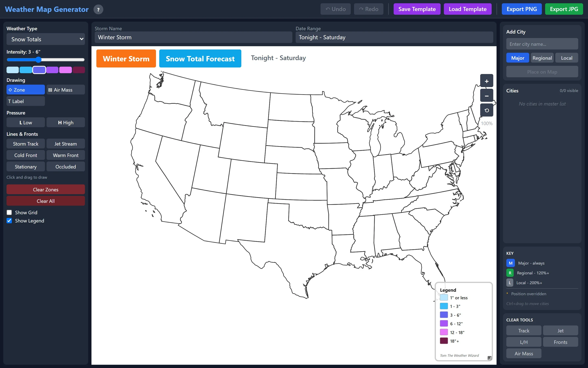Click the Date Range input field

coord(394,37)
